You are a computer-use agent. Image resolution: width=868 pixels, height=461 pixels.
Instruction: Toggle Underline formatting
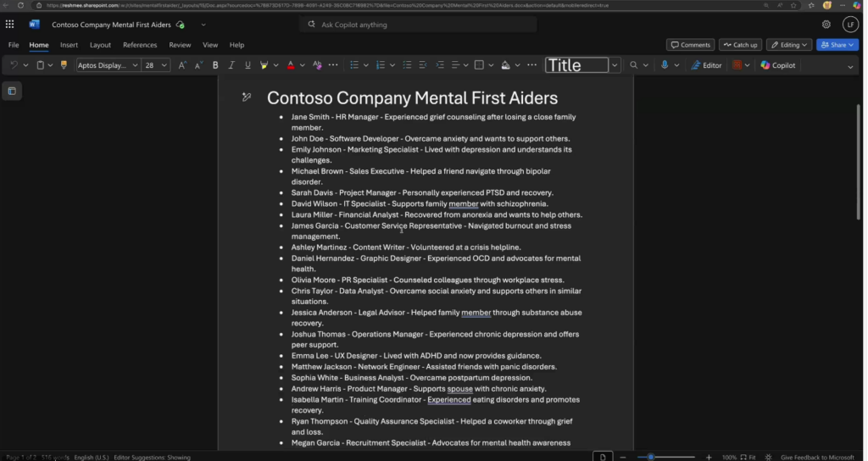[248, 65]
